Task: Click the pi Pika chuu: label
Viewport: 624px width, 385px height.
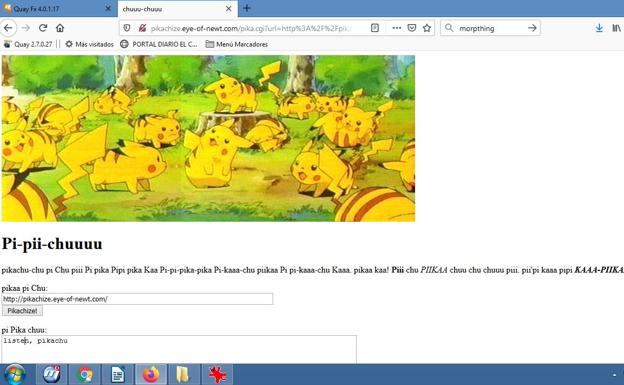Action: coord(24,330)
